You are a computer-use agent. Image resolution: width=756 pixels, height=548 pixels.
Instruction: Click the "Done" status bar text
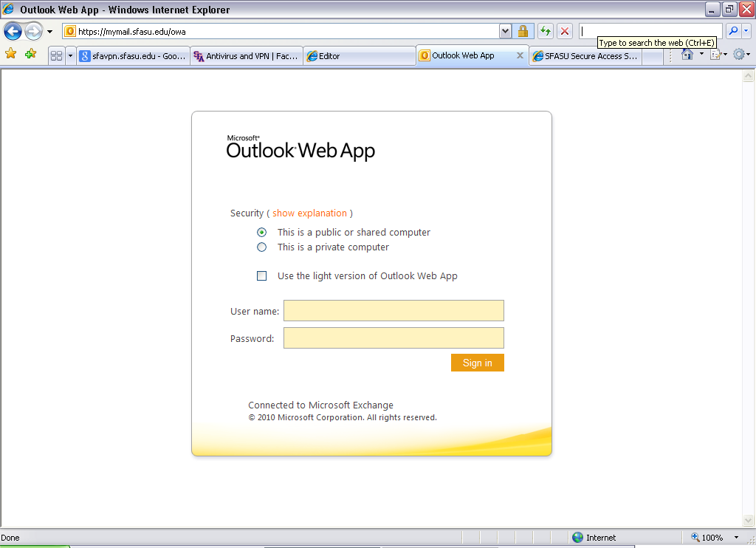click(x=10, y=538)
